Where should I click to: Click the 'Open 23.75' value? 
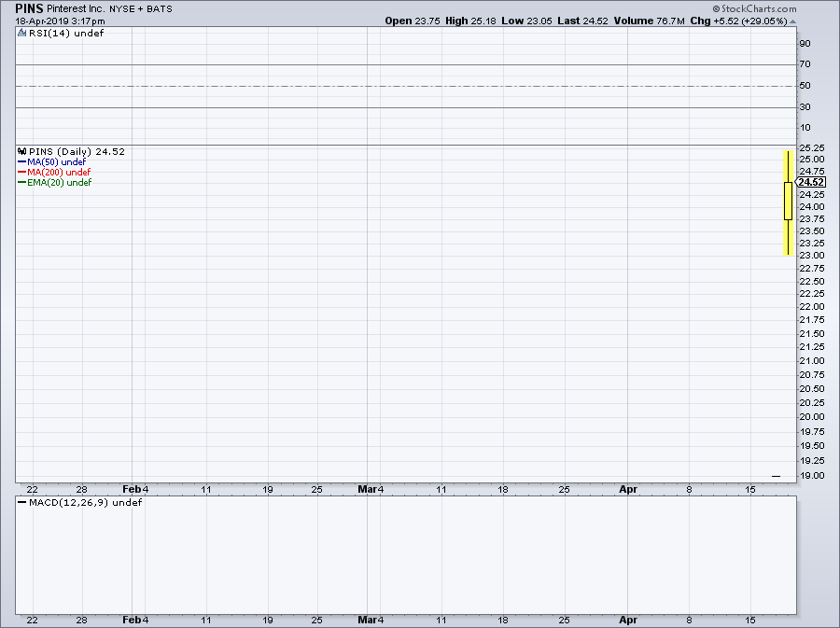click(x=413, y=21)
